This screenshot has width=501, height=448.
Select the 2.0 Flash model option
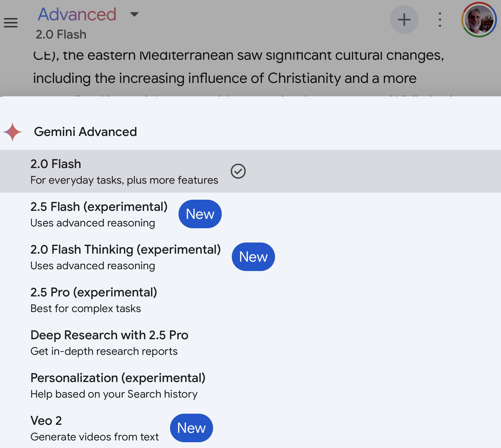(x=124, y=171)
